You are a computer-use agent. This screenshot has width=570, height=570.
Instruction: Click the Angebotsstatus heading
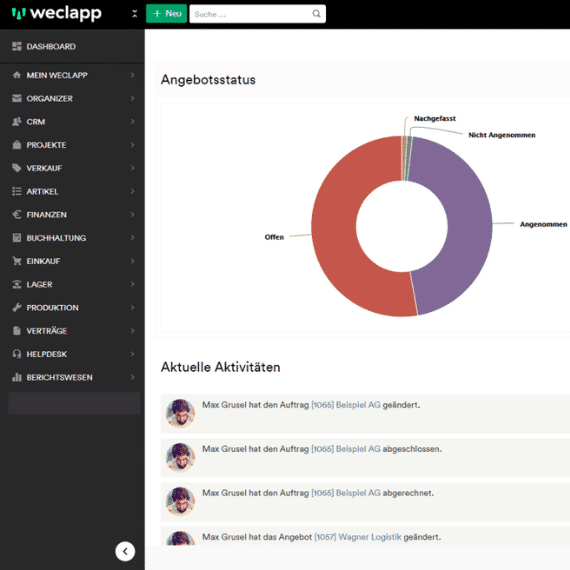point(208,80)
